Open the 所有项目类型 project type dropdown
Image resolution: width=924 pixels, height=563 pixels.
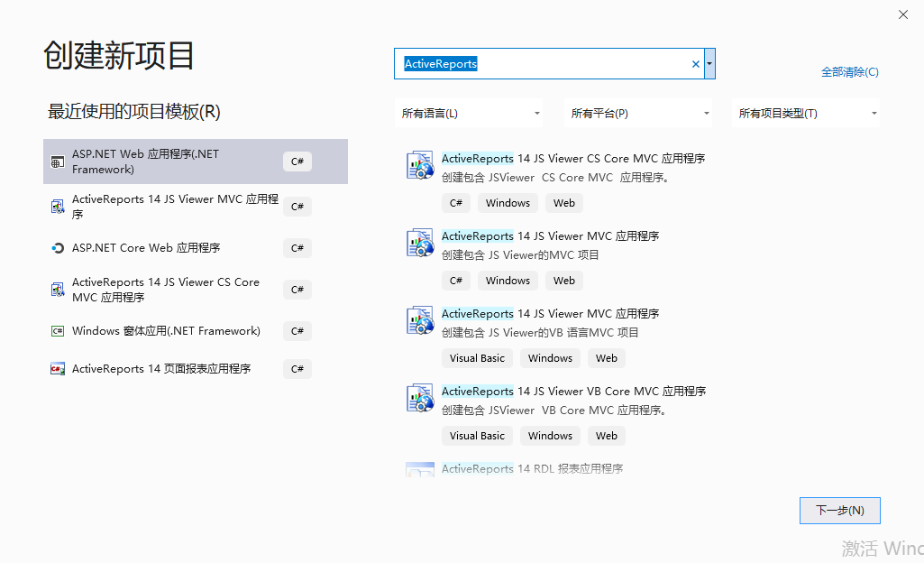click(x=806, y=113)
